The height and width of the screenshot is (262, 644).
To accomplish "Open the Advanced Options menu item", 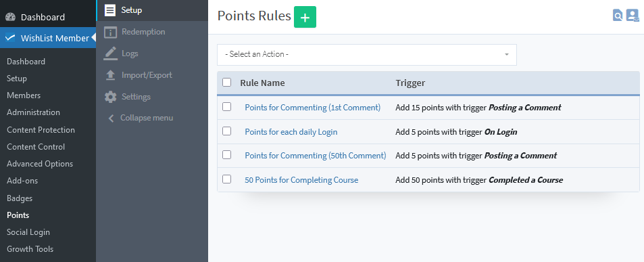I will [x=40, y=164].
